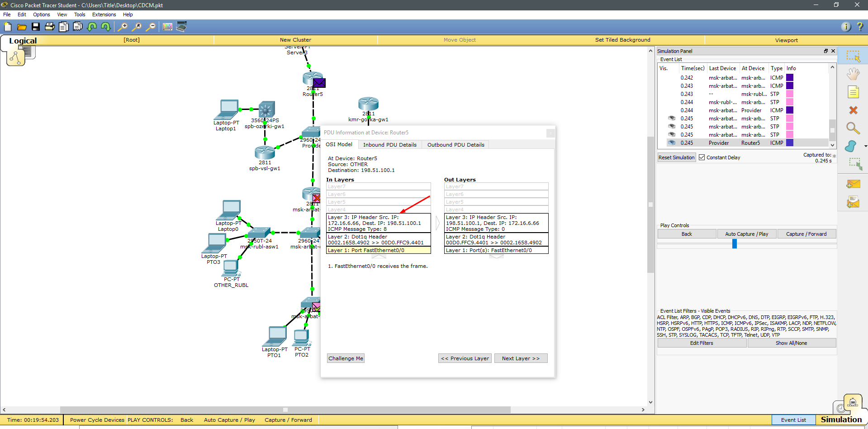
Task: Click the Redo green arrow
Action: [x=106, y=27]
